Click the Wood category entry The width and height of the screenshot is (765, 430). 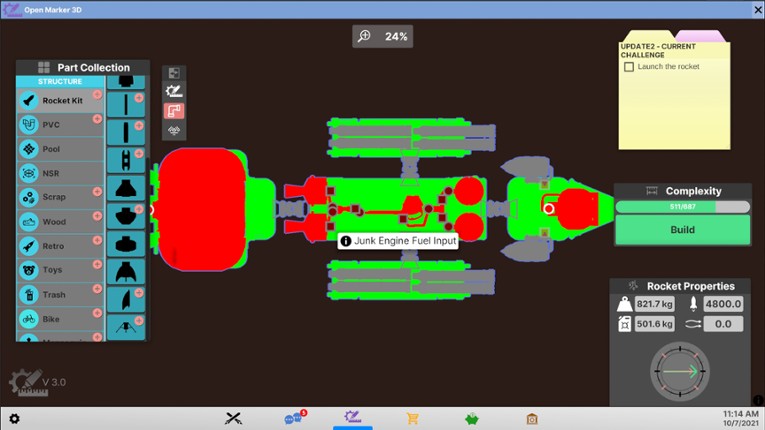[55, 222]
